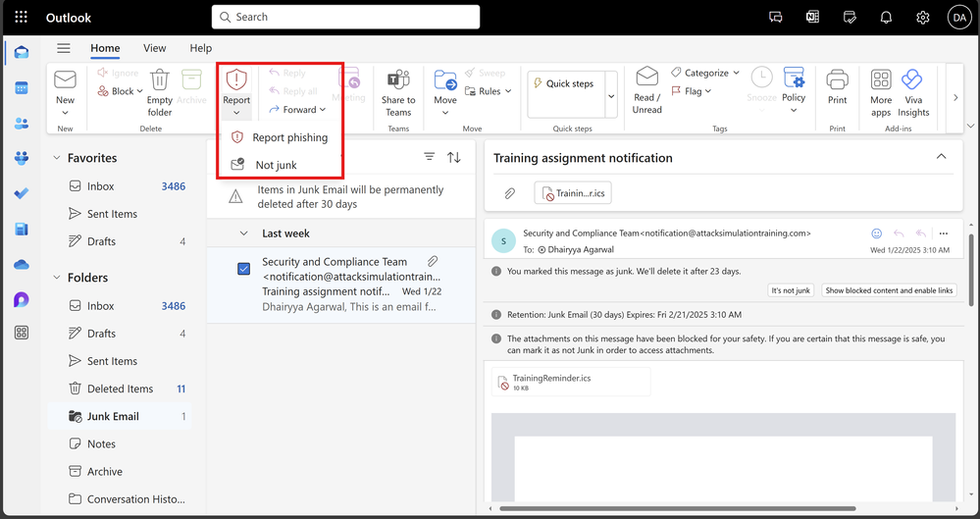Click the filter icon above message list
The width and height of the screenshot is (980, 519).
tap(430, 156)
